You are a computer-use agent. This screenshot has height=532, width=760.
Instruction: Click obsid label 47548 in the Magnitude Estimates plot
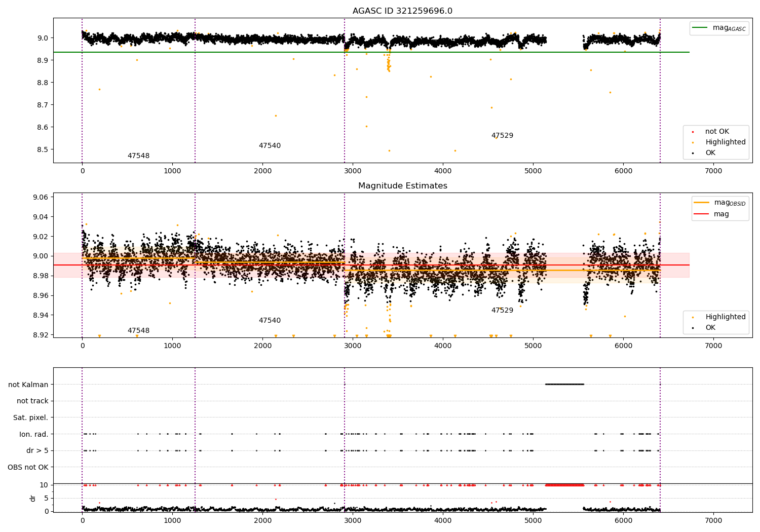[x=138, y=331]
